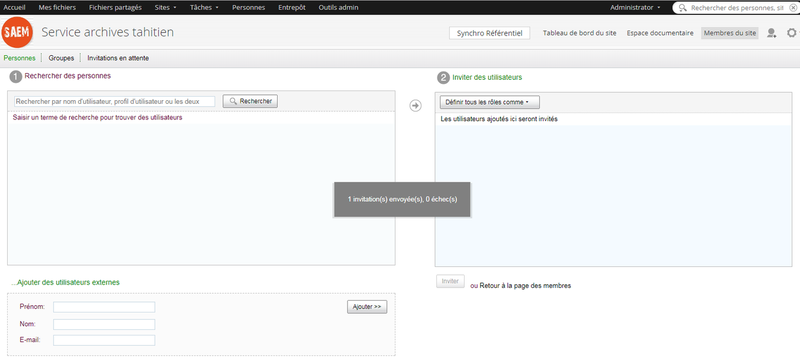Click the 'Service archives tahitien' site title
The image size is (800, 360).
tap(108, 32)
